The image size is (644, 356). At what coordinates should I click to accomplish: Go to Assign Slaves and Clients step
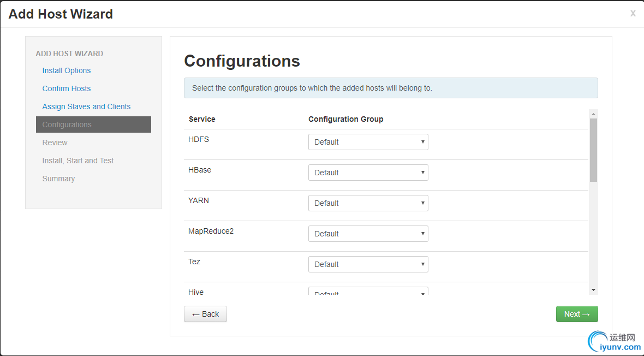(86, 106)
